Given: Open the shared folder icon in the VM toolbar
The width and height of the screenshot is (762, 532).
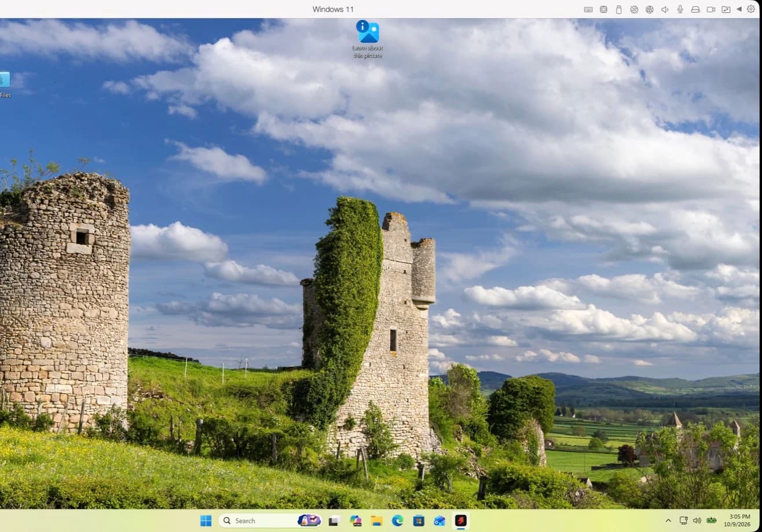Looking at the screenshot, I should click(726, 9).
